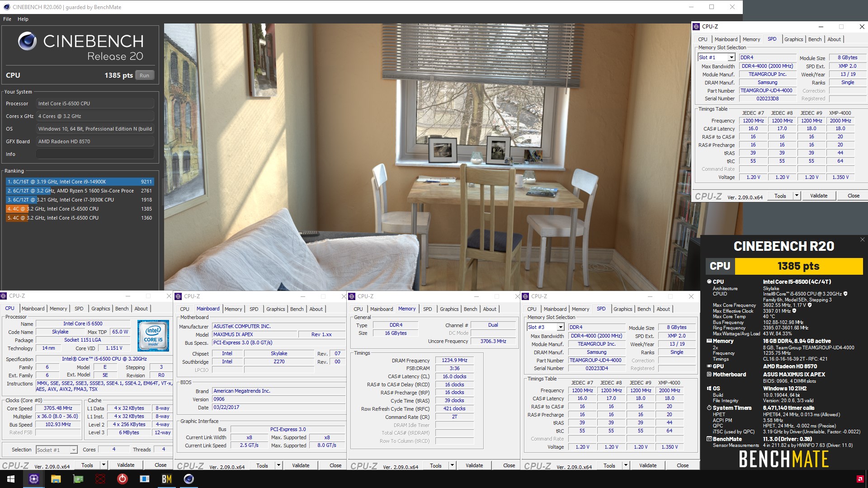Image resolution: width=868 pixels, height=488 pixels.
Task: Click Close button in top-right CPU-Z window
Action: point(854,196)
